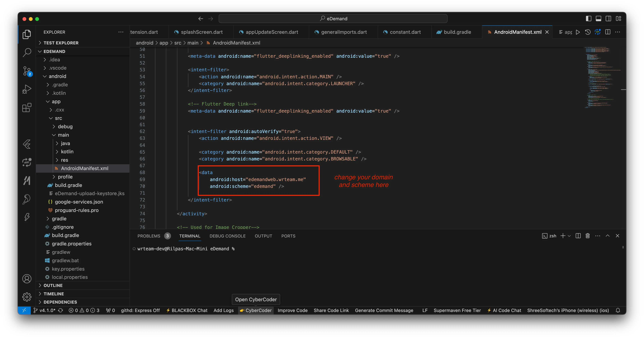Screen dimensions: 644x338
Task: Open CyberCoder from status bar
Action: (255, 310)
